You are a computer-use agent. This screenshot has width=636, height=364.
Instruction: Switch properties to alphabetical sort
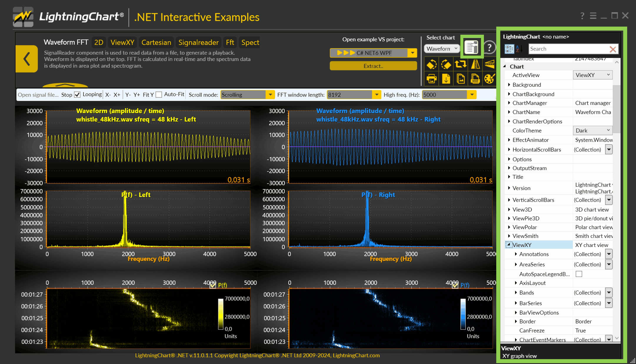click(519, 49)
